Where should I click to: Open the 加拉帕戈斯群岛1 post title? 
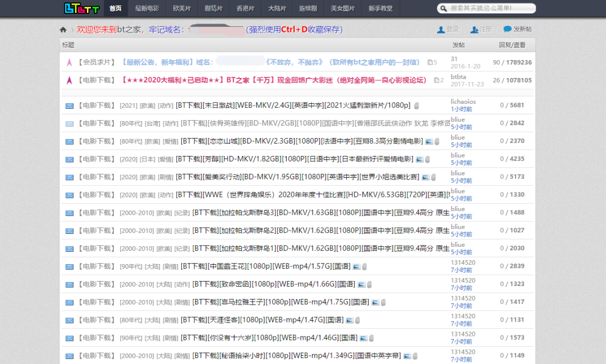pos(321,248)
